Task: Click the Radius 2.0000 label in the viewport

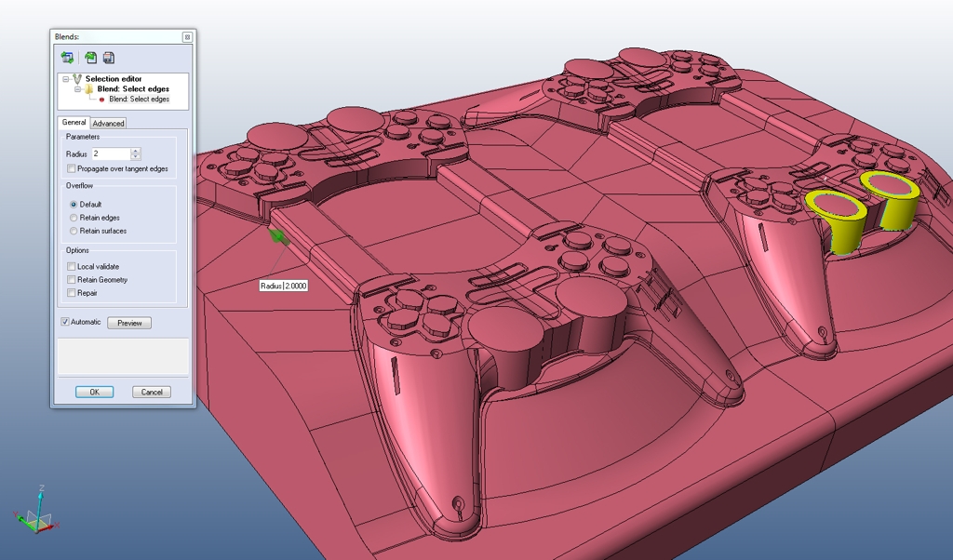Action: [x=283, y=286]
